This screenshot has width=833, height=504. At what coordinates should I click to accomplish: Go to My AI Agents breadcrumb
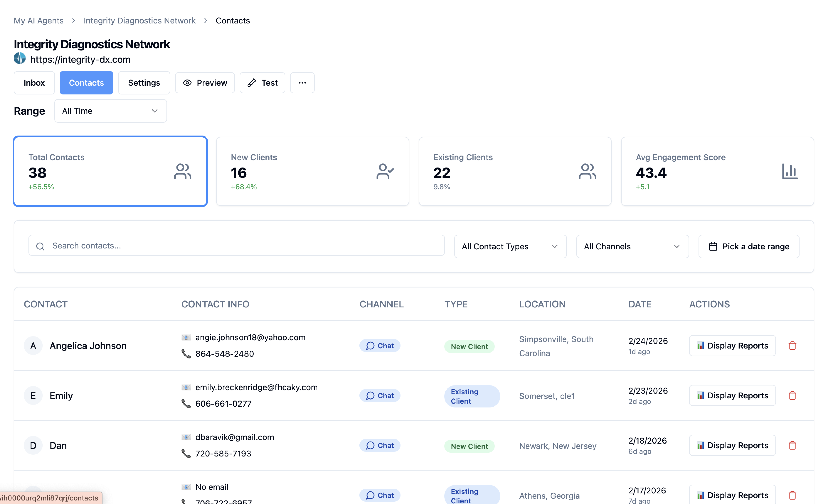click(x=39, y=21)
